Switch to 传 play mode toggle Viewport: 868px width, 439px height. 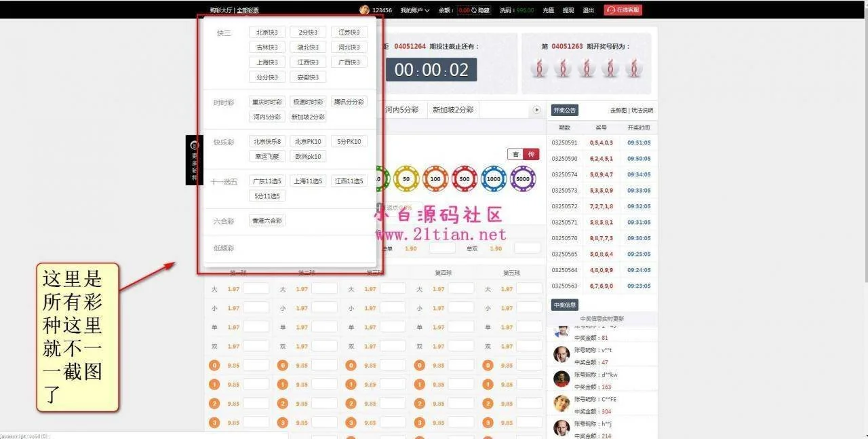click(531, 155)
